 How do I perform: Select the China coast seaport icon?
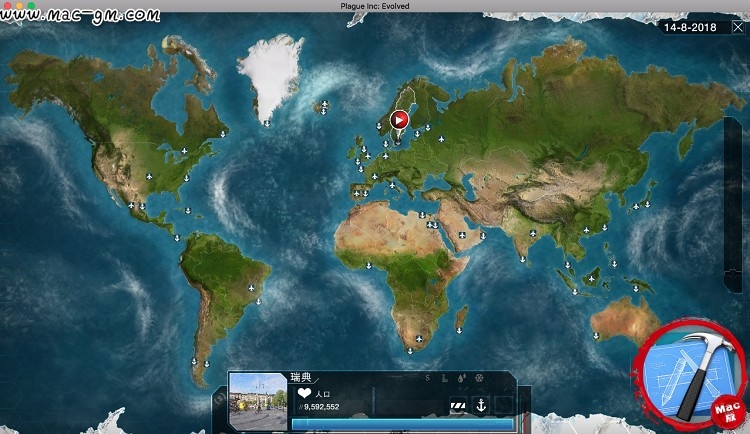[605, 227]
